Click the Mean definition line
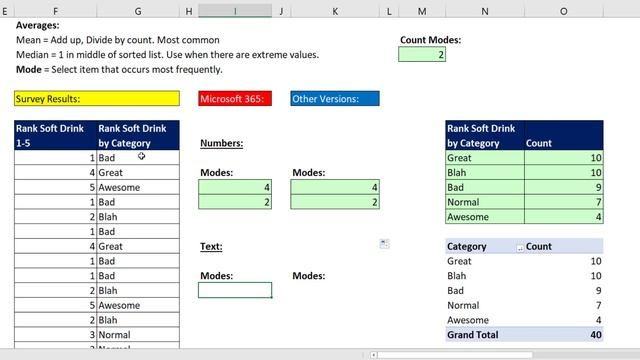Screen dimensions: 640x360 (118, 40)
